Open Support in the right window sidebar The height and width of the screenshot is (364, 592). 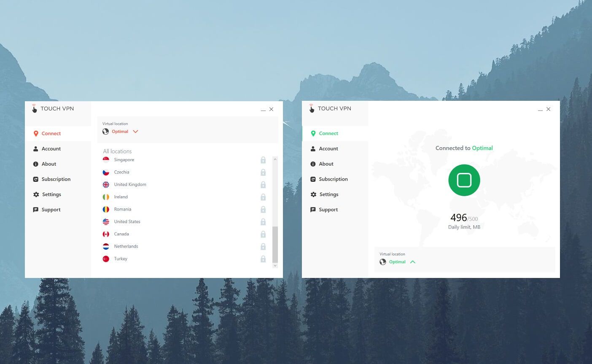335,209
